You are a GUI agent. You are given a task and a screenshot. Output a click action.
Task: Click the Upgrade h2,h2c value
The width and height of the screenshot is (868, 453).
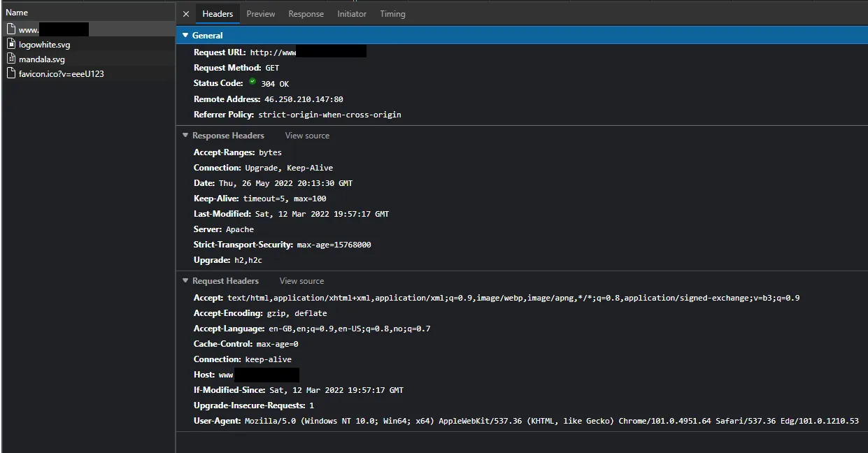click(248, 260)
